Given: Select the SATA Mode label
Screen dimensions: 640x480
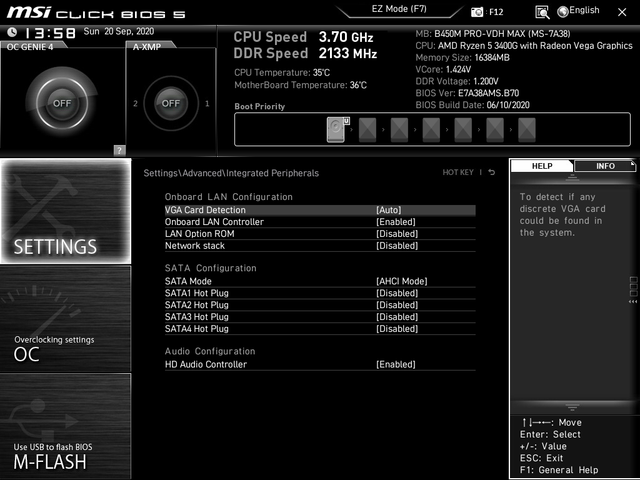Looking at the screenshot, I should click(x=188, y=281).
